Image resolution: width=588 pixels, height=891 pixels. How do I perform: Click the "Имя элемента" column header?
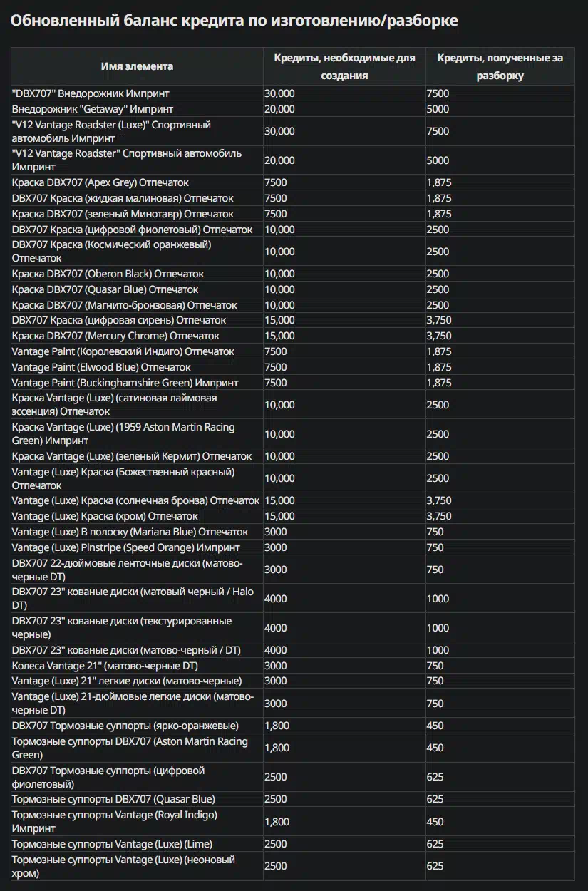click(137, 66)
